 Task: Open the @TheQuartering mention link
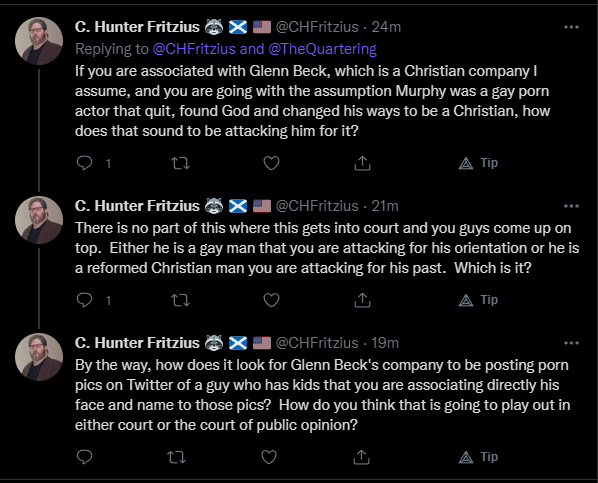point(322,49)
